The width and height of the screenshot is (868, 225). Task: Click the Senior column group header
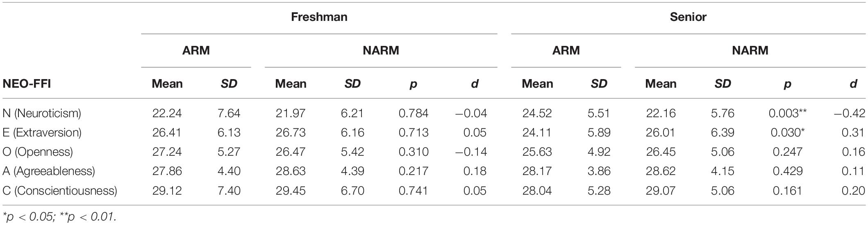pos(688,17)
